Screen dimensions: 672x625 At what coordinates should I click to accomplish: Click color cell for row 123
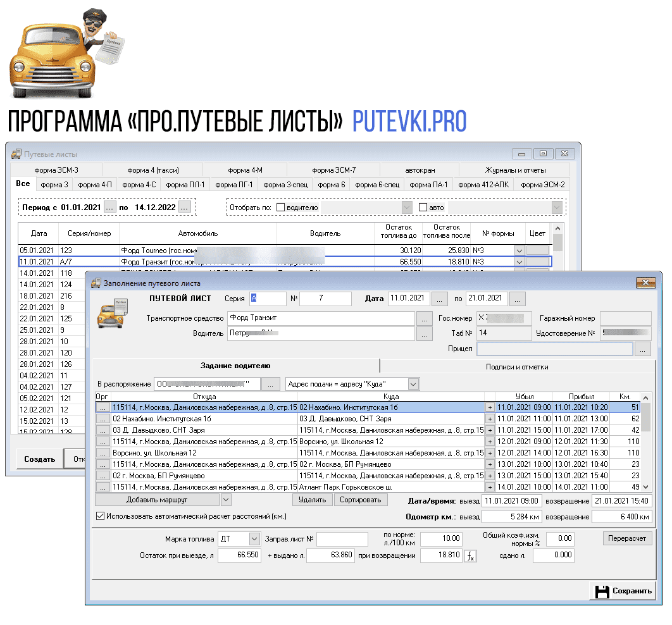[537, 251]
